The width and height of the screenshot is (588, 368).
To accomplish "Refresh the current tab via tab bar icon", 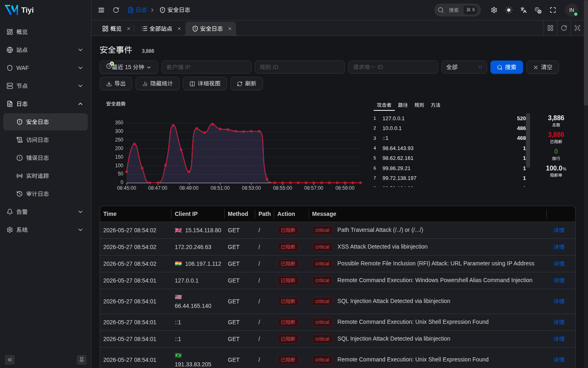I will click(x=564, y=28).
